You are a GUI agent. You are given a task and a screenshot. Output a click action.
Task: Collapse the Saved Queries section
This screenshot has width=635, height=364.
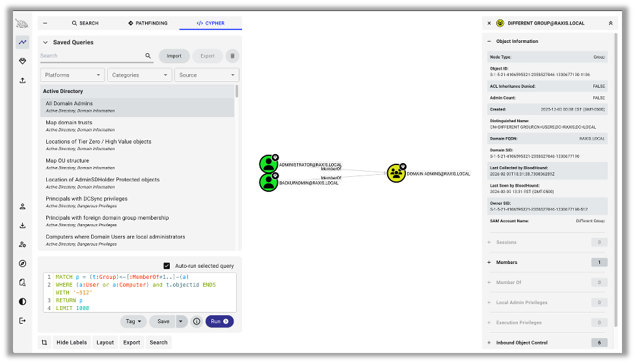coord(46,42)
